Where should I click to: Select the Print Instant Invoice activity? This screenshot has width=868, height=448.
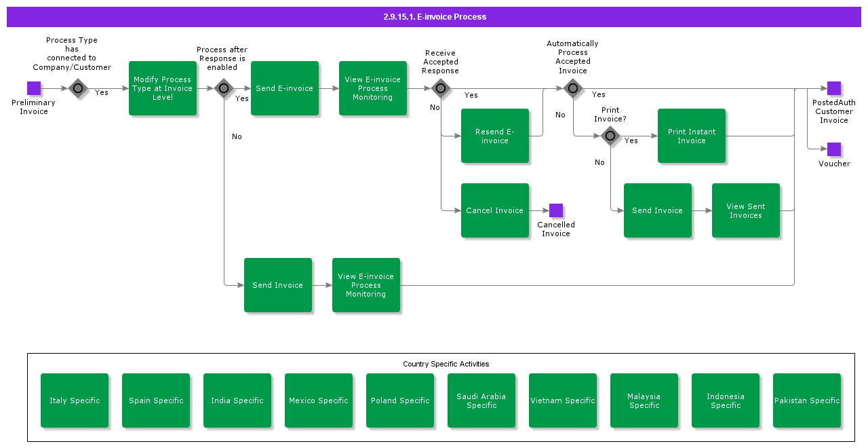pos(692,136)
